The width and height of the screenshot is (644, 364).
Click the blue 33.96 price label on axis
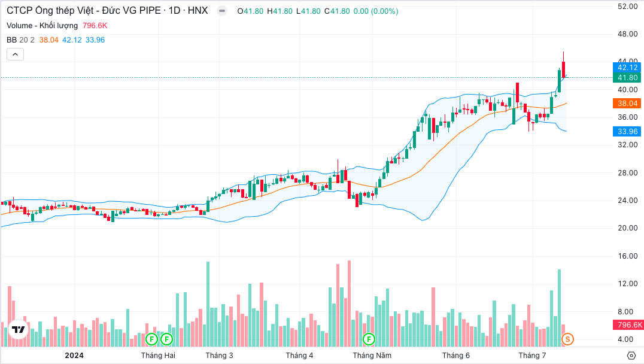pyautogui.click(x=627, y=132)
